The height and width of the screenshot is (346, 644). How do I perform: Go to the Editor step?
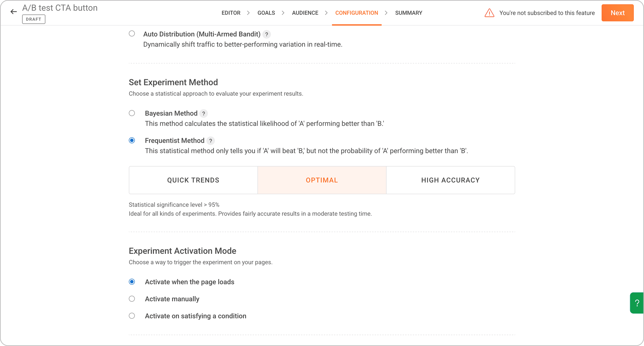point(231,13)
